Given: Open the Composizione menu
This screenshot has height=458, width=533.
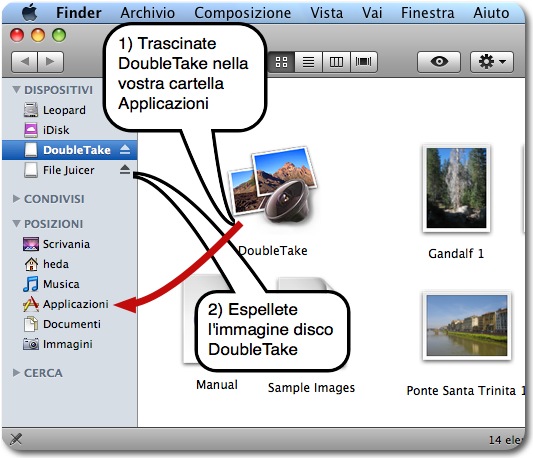Looking at the screenshot, I should [242, 13].
